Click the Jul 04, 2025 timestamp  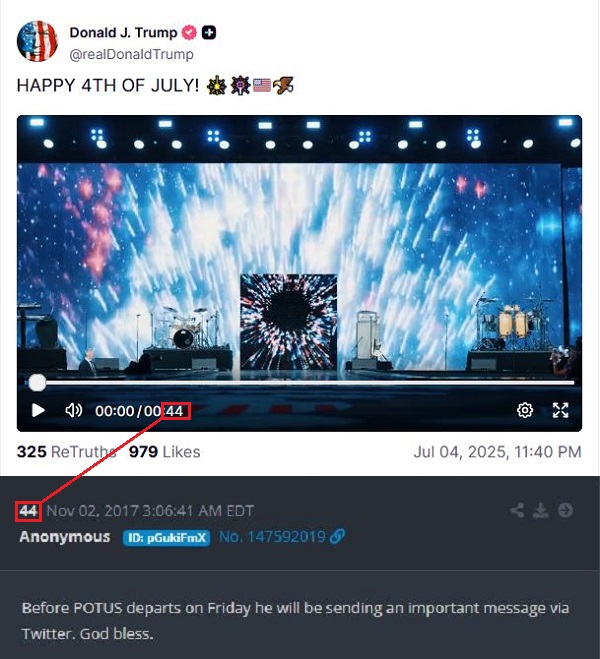[x=497, y=452]
